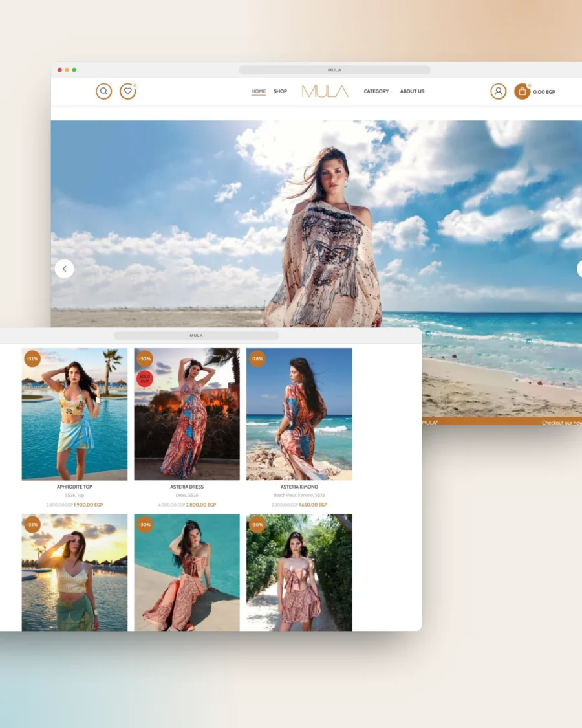The image size is (582, 728).
Task: Click -30% badge on teal pool product
Action: coord(145,525)
